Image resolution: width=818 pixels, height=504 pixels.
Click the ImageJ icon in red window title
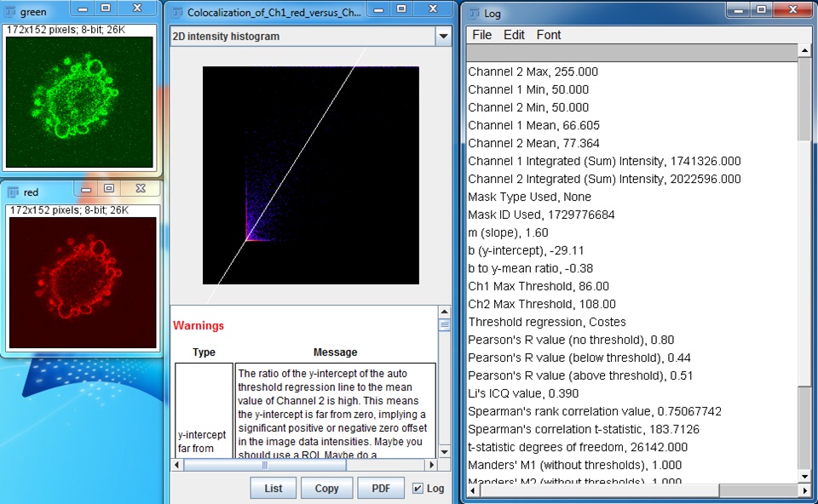click(14, 192)
